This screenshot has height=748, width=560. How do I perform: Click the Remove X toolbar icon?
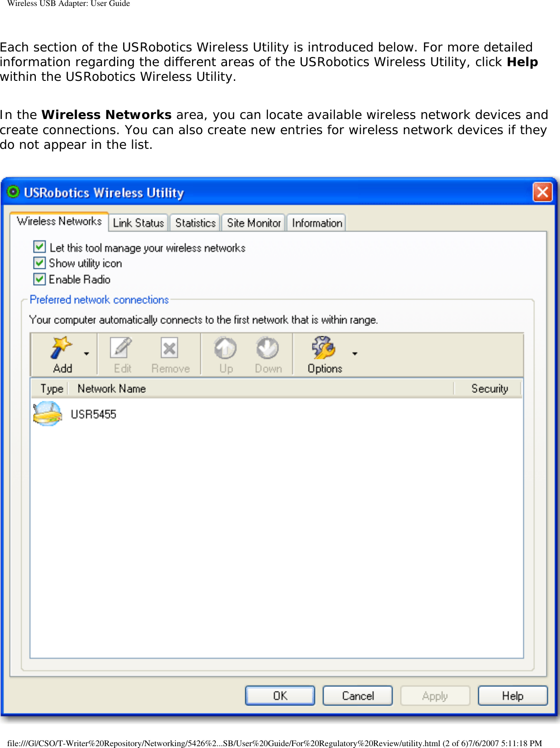coord(170,348)
